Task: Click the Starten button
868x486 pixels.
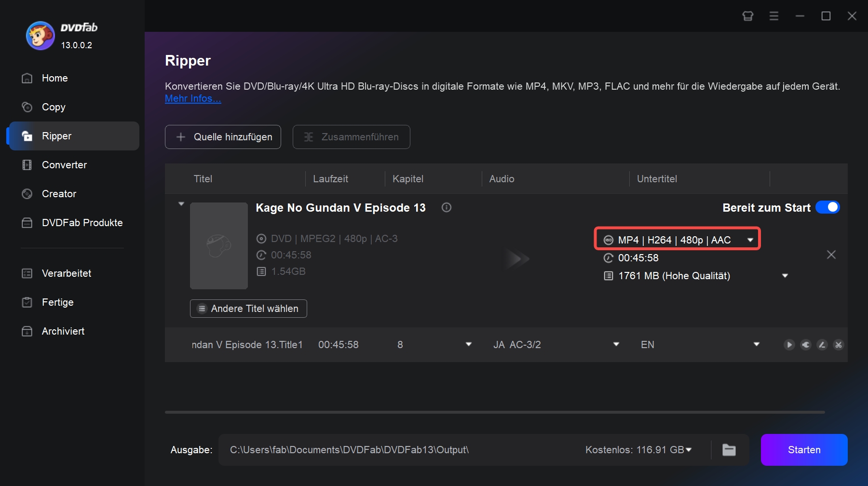Action: coord(804,450)
